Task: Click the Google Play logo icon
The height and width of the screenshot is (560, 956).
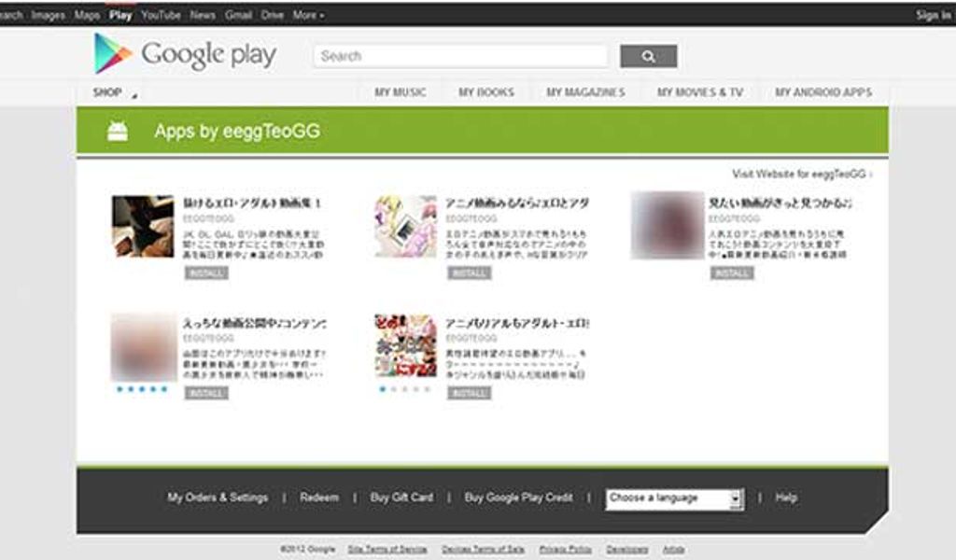Action: pyautogui.click(x=113, y=54)
